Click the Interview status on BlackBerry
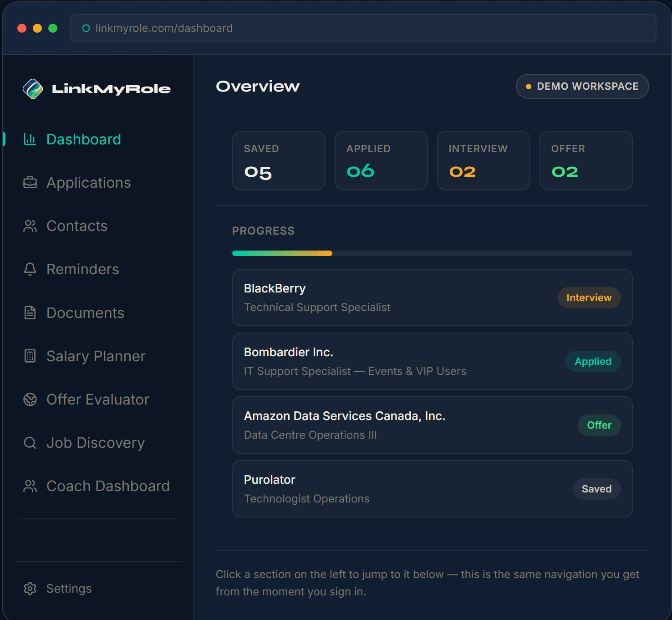 [589, 297]
